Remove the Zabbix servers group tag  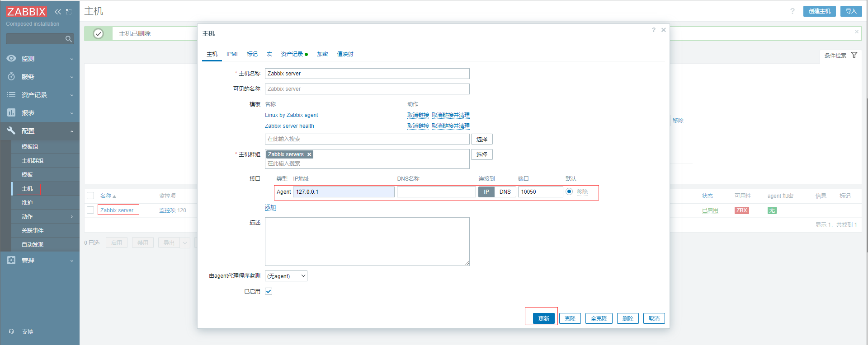click(309, 154)
